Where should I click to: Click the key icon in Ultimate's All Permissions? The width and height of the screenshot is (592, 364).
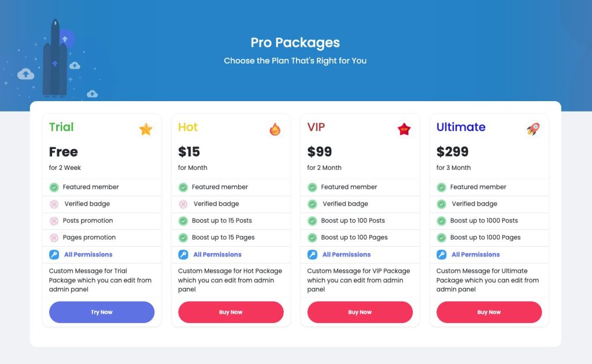pyautogui.click(x=441, y=255)
